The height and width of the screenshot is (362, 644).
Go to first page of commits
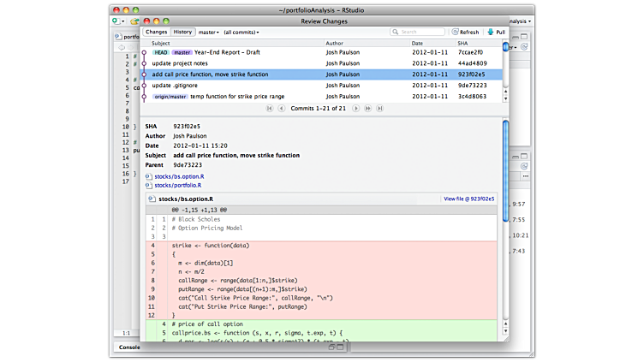click(270, 109)
